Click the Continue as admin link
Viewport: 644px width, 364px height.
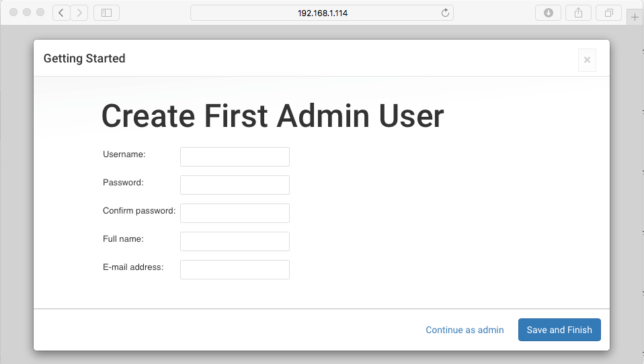(x=465, y=330)
